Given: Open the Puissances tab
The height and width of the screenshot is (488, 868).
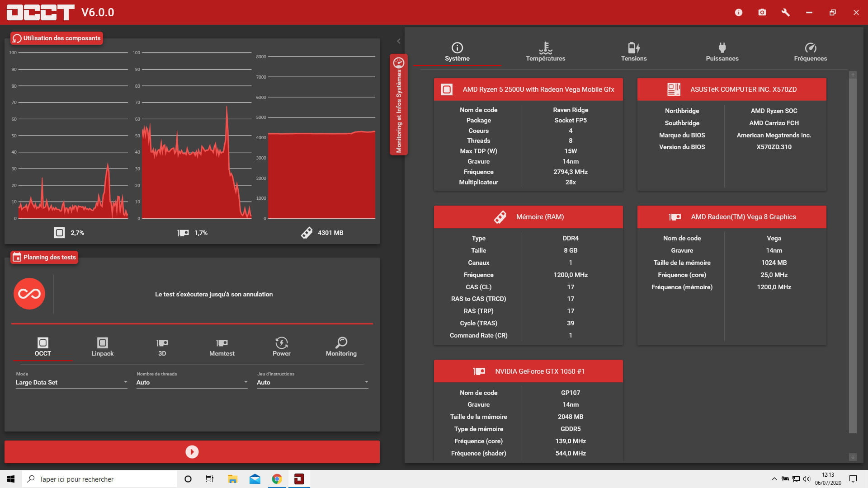Looking at the screenshot, I should coord(722,52).
